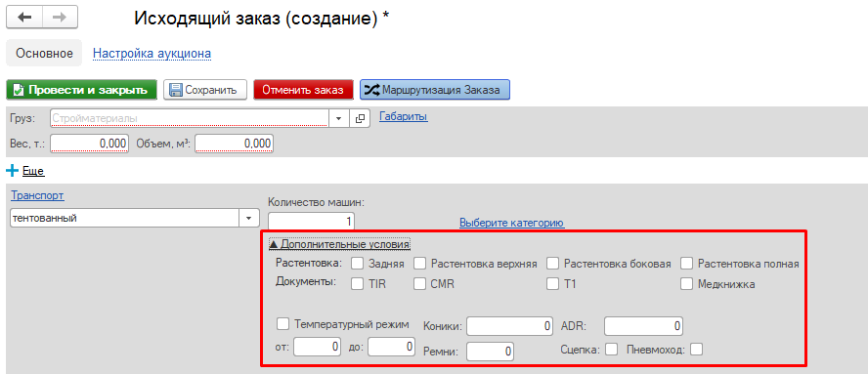Viewport: 868px width, 374px height.
Task: Click the Транспорт link
Action: [37, 195]
